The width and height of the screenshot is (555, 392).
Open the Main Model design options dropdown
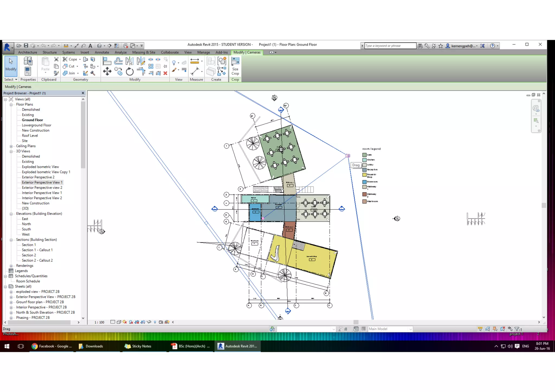tap(410, 329)
